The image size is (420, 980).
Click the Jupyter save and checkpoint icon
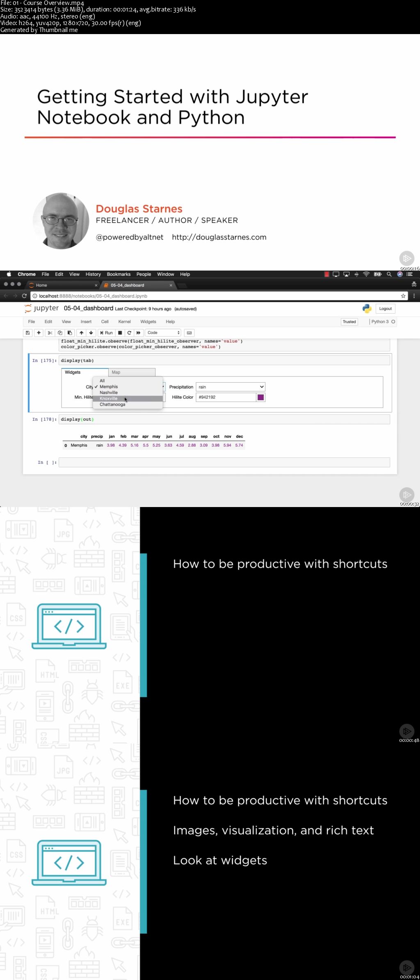(27, 333)
